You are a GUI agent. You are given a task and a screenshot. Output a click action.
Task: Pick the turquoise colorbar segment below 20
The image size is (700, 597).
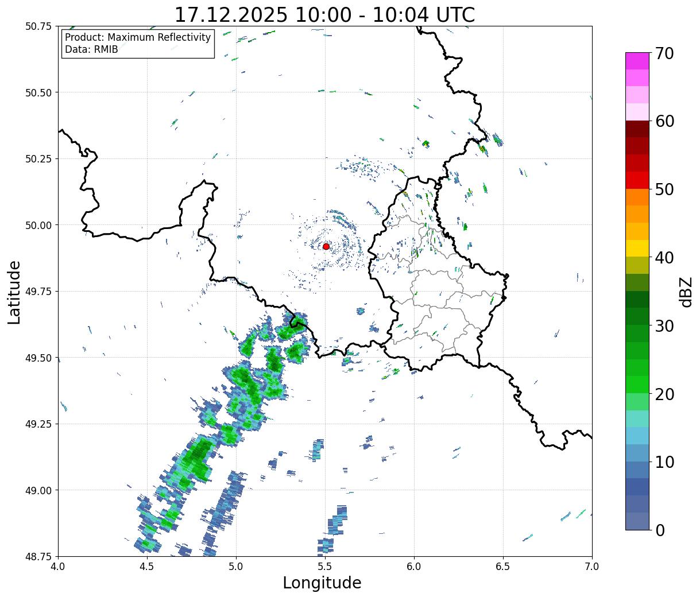point(637,418)
